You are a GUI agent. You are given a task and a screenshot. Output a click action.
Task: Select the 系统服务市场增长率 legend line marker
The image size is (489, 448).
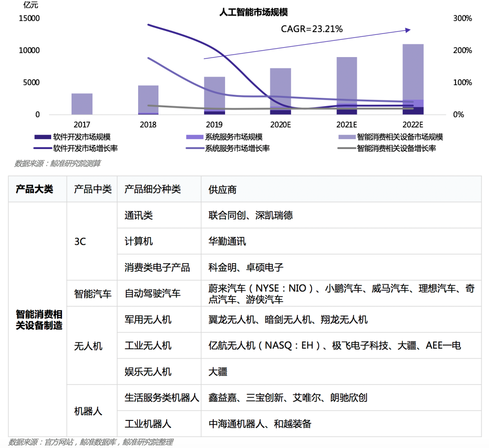click(194, 148)
